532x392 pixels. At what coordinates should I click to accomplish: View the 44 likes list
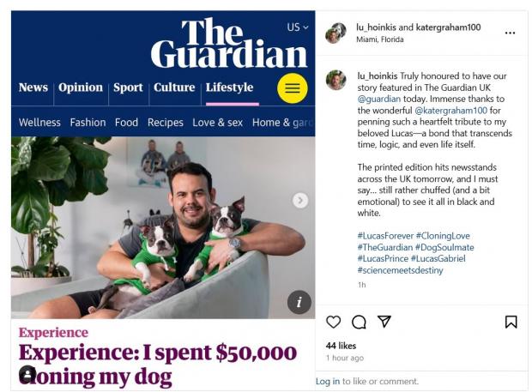342,345
